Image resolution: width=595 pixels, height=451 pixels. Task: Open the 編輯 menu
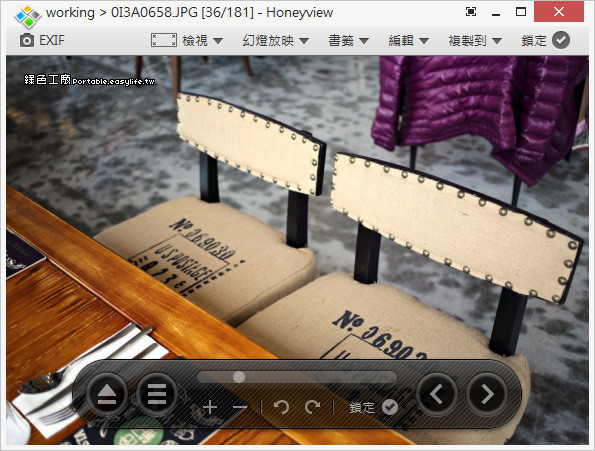point(408,40)
